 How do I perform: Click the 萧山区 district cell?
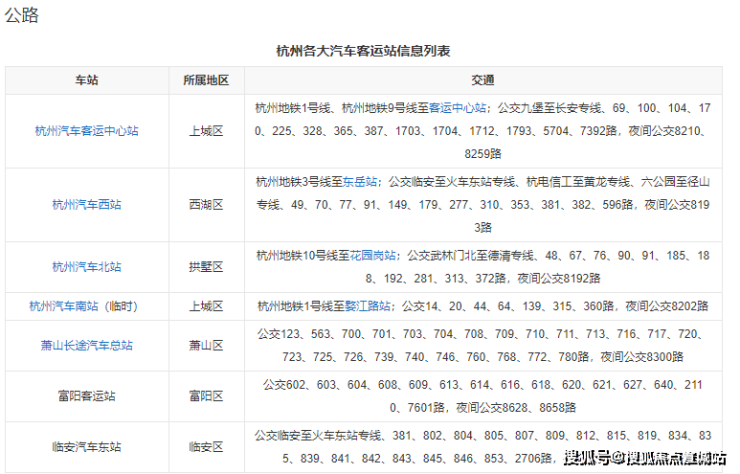pos(206,346)
